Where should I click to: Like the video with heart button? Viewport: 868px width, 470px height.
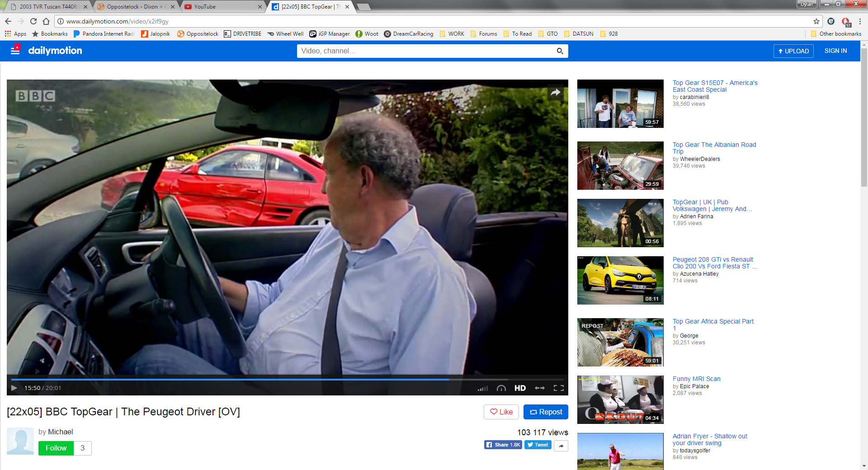(501, 412)
